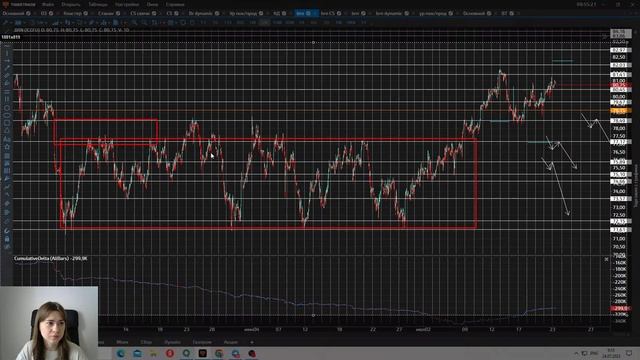
Task: Switch to the BT workspace tab
Action: pyautogui.click(x=504, y=13)
